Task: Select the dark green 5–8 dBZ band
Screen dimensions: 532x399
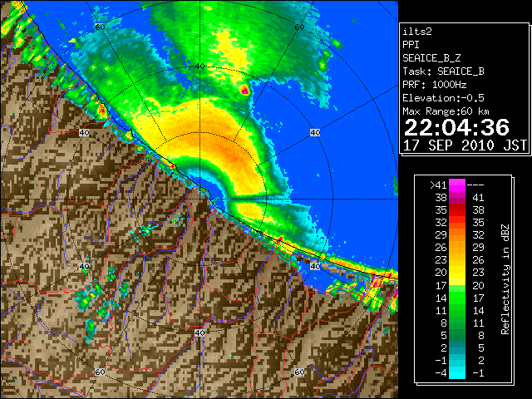Action: pos(457,335)
